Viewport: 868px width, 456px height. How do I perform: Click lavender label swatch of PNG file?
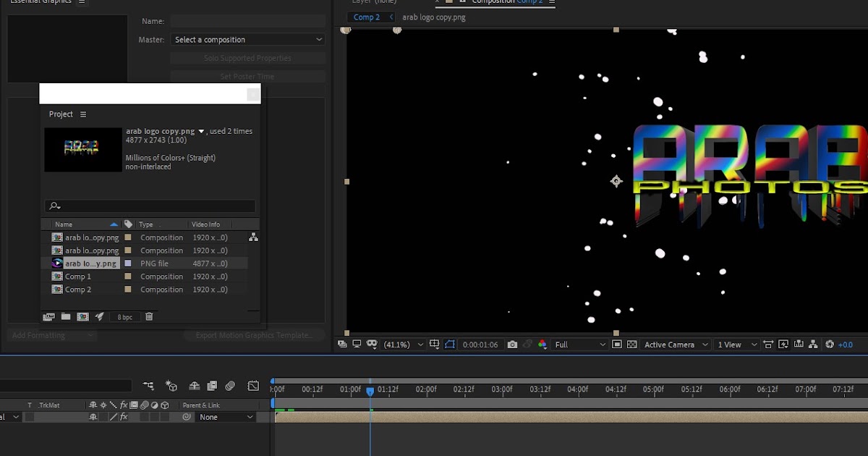(128, 263)
